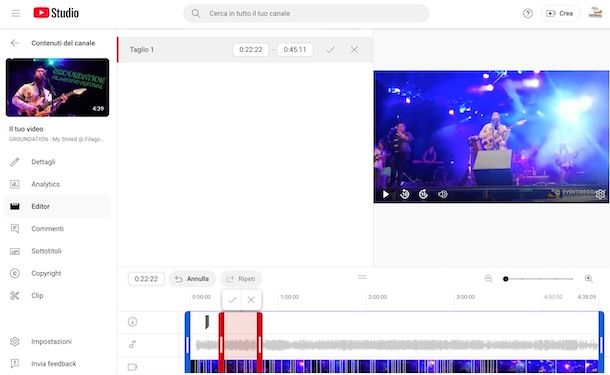Edit the Taglio 1 start time 0:22:22

(251, 49)
